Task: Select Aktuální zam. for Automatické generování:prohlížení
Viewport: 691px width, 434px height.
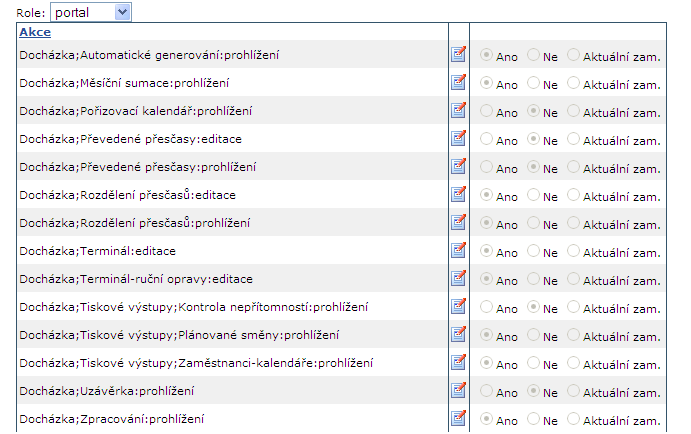Action: click(573, 55)
